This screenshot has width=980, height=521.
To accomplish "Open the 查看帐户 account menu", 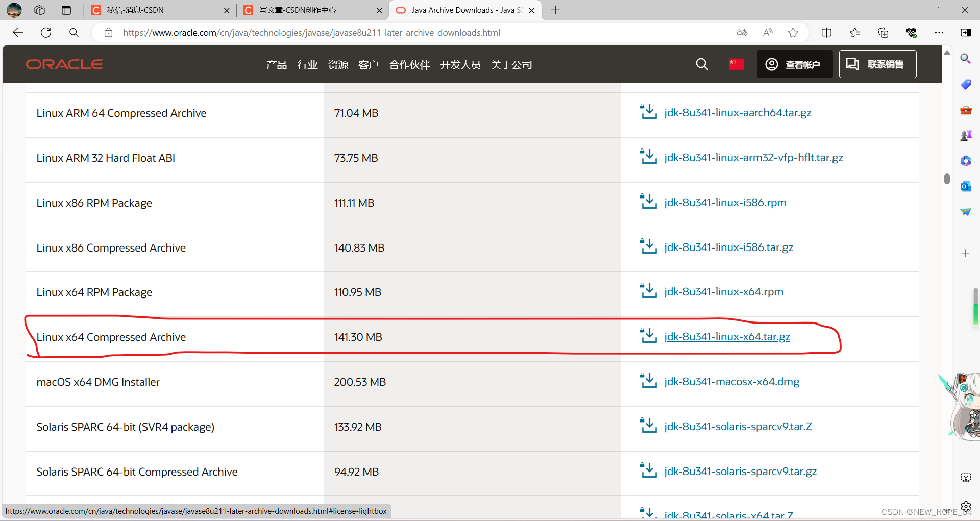I will point(795,64).
